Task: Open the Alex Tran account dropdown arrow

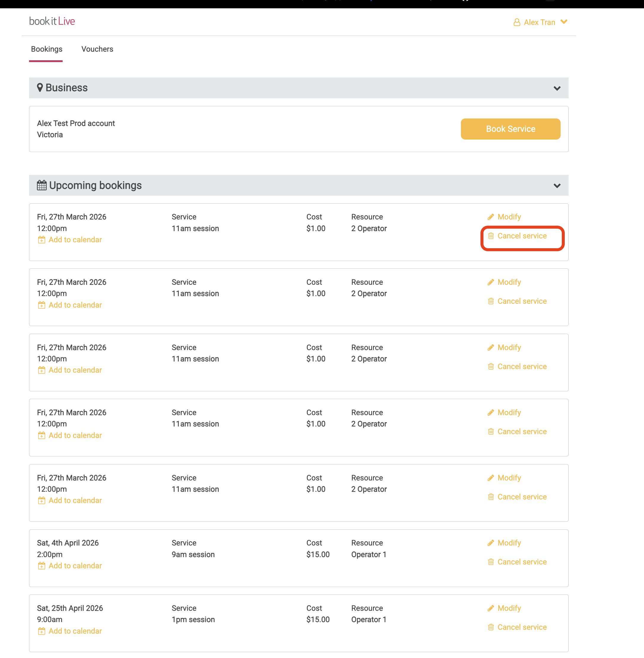Action: coord(564,22)
